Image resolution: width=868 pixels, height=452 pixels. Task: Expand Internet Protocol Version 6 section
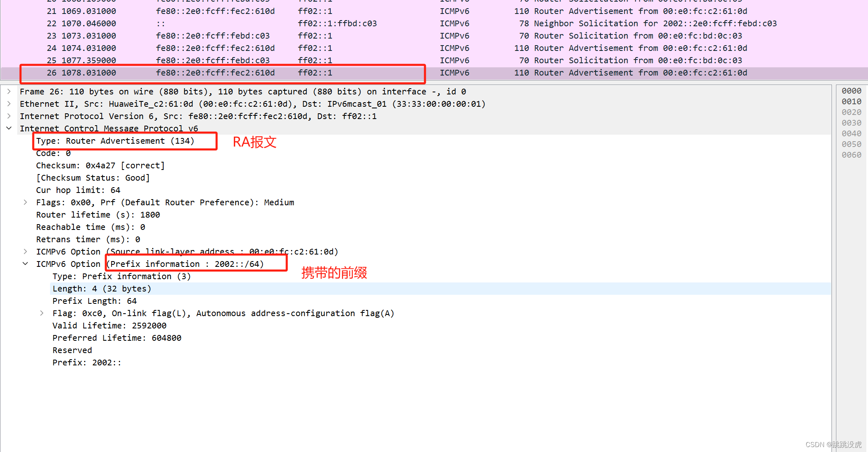9,116
